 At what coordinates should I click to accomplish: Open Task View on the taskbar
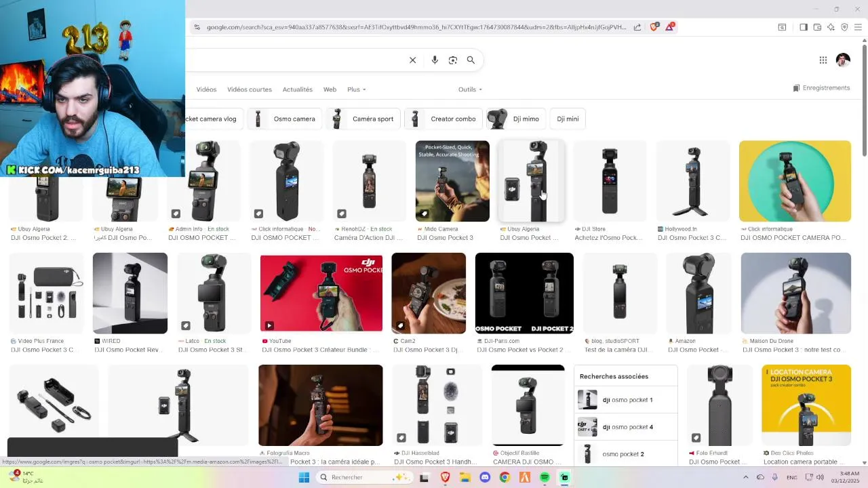tap(424, 477)
